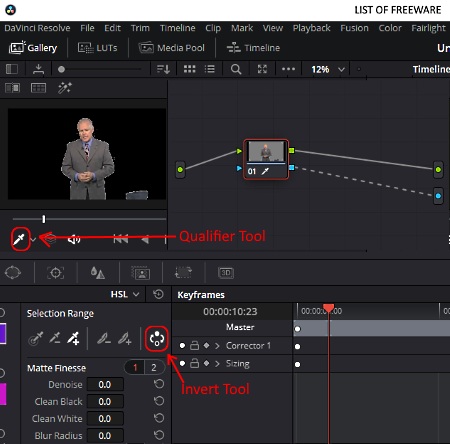
Task: Open the Fusion menu
Action: click(x=354, y=28)
